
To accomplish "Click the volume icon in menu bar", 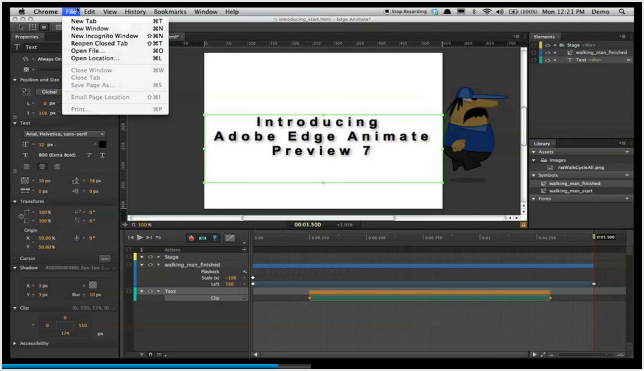I will pyautogui.click(x=500, y=12).
